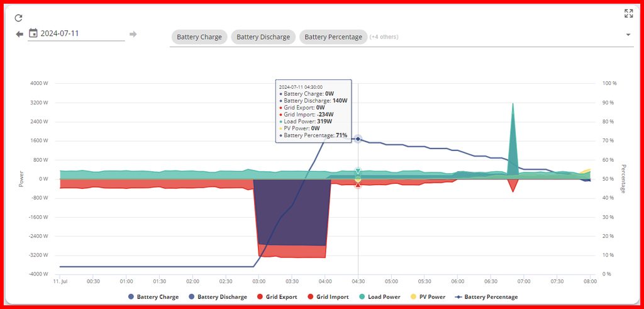Enter fullscreen using the expand icon
The image size is (644, 309).
pos(628,13)
